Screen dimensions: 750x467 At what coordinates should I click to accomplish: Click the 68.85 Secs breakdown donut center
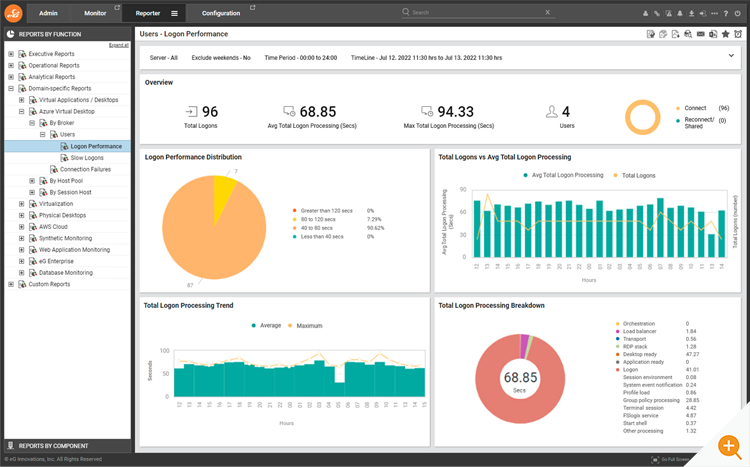point(520,381)
